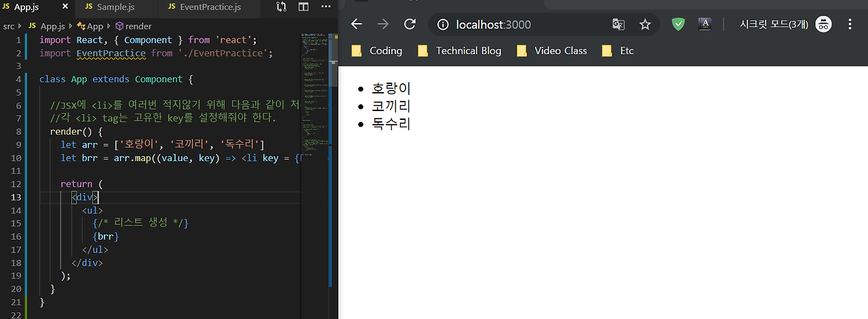This screenshot has height=319, width=868.
Task: Click the {brr} expression in code
Action: pyautogui.click(x=106, y=236)
